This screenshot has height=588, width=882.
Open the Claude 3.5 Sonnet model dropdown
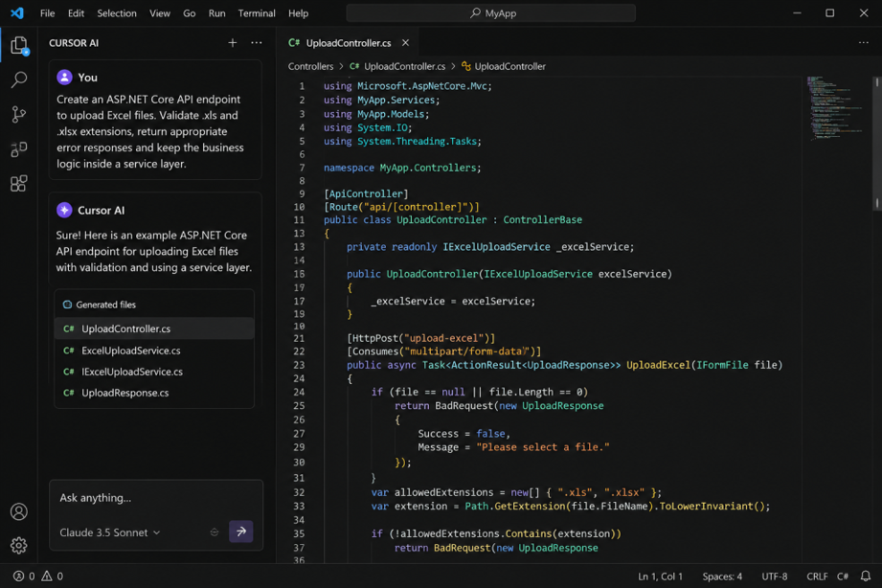coord(110,532)
